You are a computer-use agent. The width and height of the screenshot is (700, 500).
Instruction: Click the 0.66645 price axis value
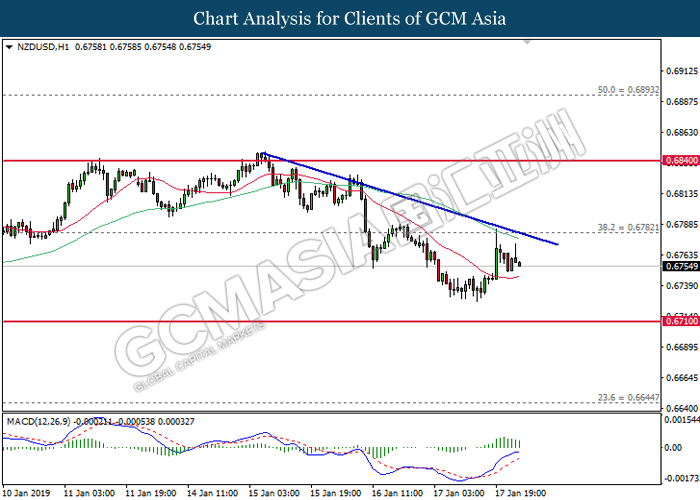coord(682,378)
